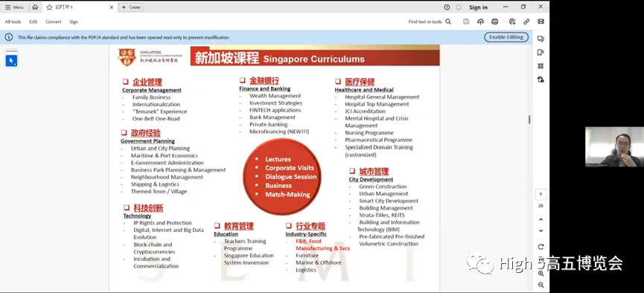Click the upload to cloud icon
Viewport: 644px width, 293px height.
tap(480, 22)
